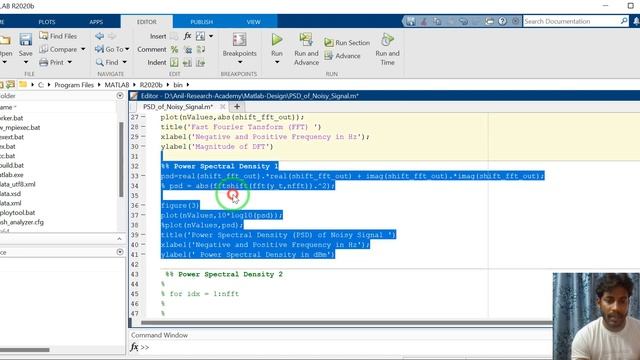Image resolution: width=640 pixels, height=360 pixels.
Task: Click the Go To button
Action: (x=109, y=49)
